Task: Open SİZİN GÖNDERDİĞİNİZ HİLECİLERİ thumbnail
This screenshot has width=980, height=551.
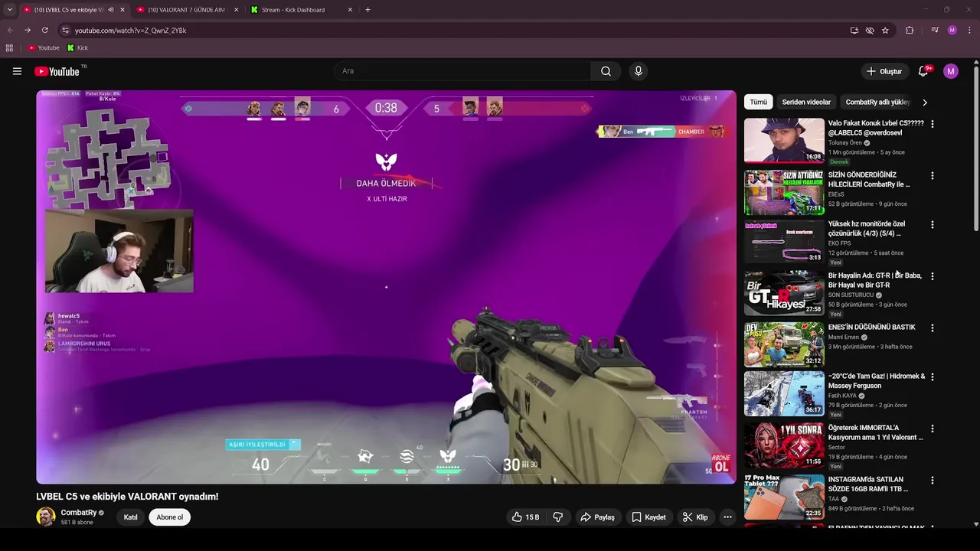Action: [x=784, y=191]
